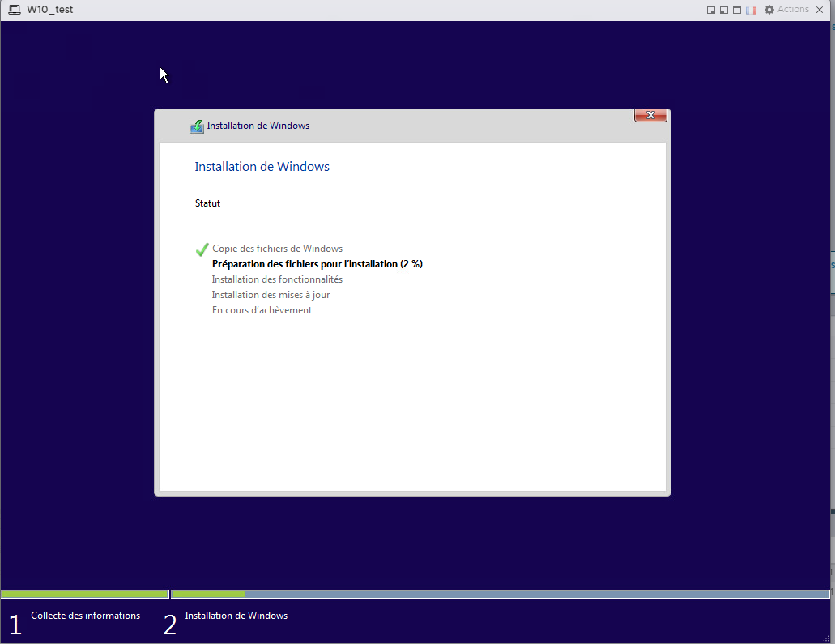This screenshot has height=644, width=835.
Task: Select the 'En cours d'achèvement' step
Action: pyautogui.click(x=262, y=310)
